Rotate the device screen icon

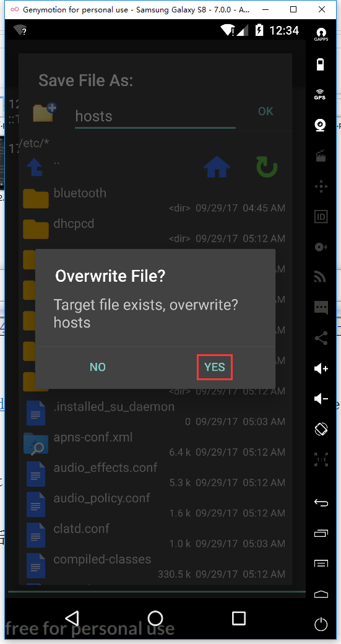click(321, 429)
